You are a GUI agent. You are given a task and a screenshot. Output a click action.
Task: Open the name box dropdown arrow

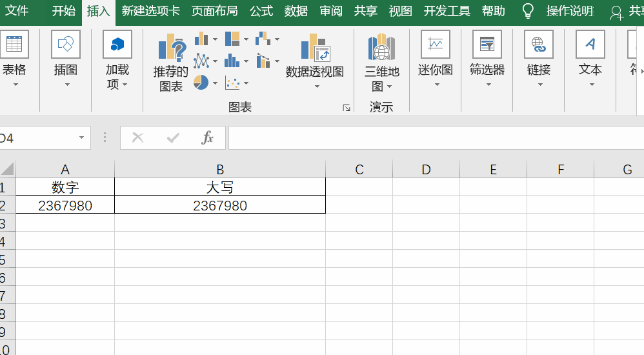tap(82, 137)
